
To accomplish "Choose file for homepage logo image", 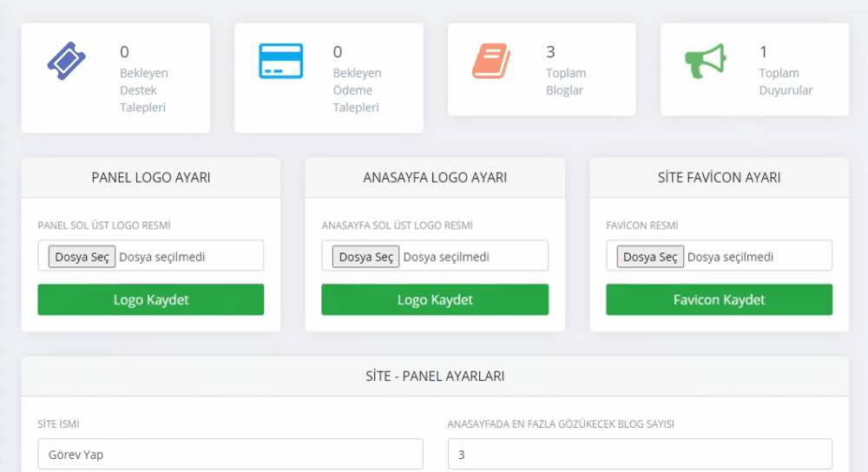I will pyautogui.click(x=365, y=257).
